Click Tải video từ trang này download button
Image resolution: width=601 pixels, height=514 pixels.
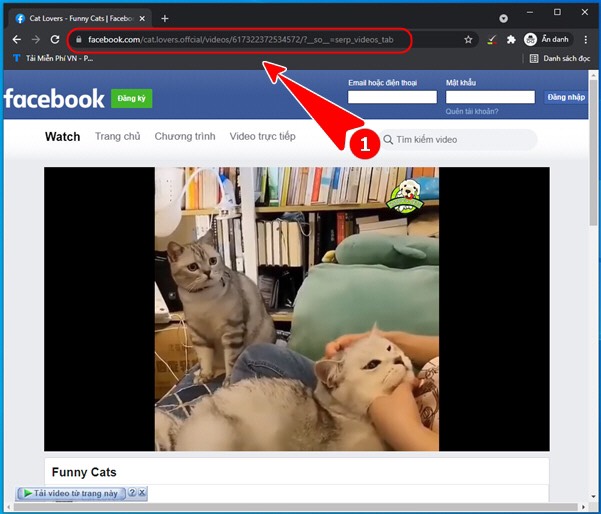click(x=71, y=493)
